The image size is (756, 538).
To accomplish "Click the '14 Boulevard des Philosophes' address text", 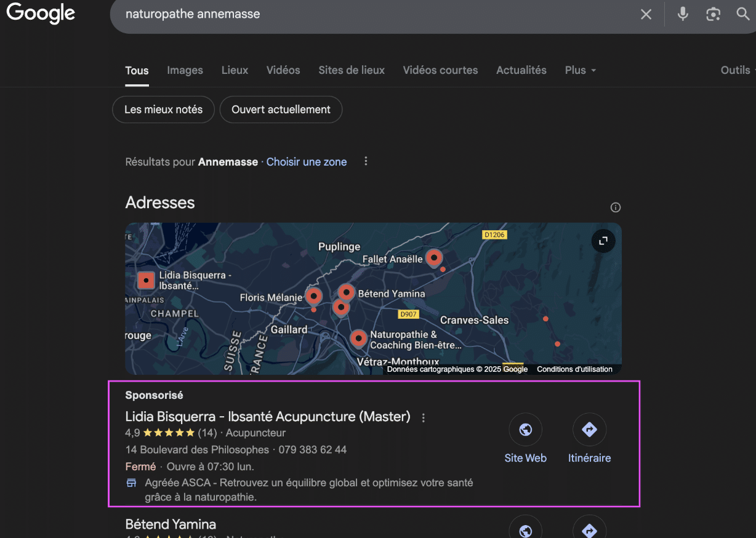I will tap(197, 450).
